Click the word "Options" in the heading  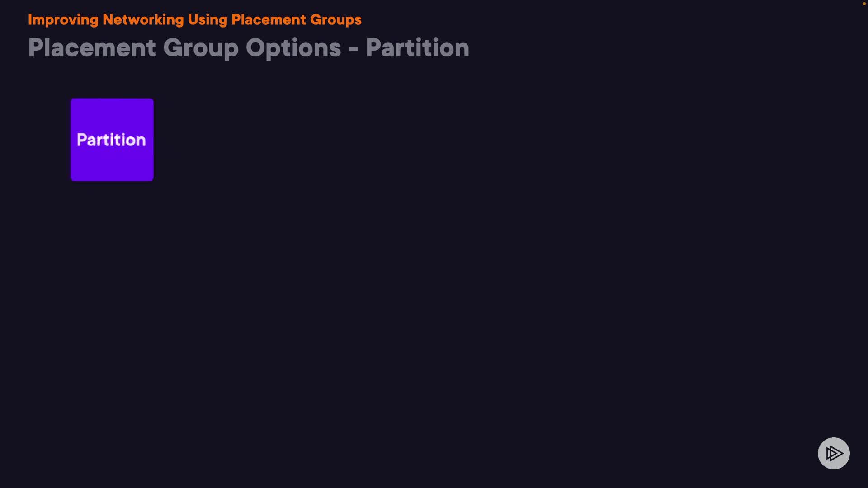(293, 48)
